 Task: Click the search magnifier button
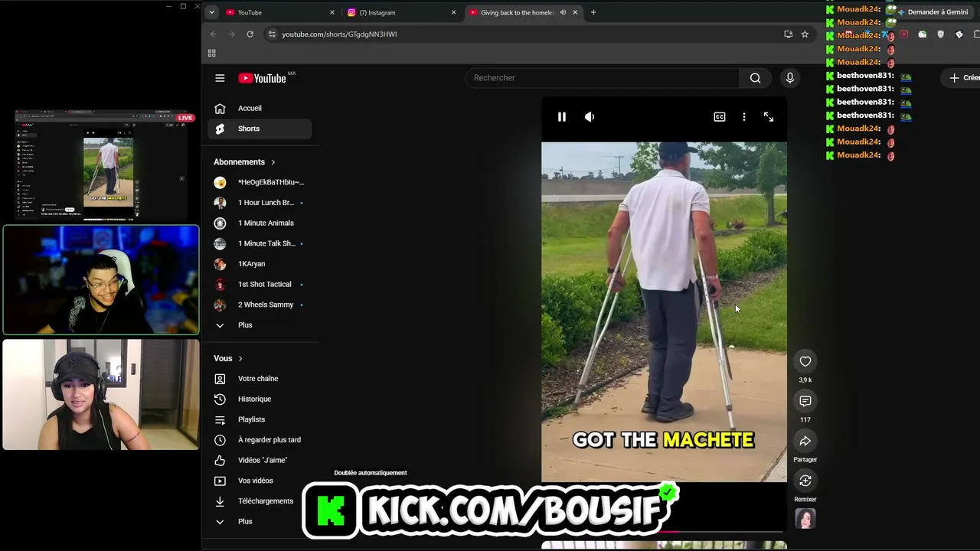pyautogui.click(x=755, y=78)
